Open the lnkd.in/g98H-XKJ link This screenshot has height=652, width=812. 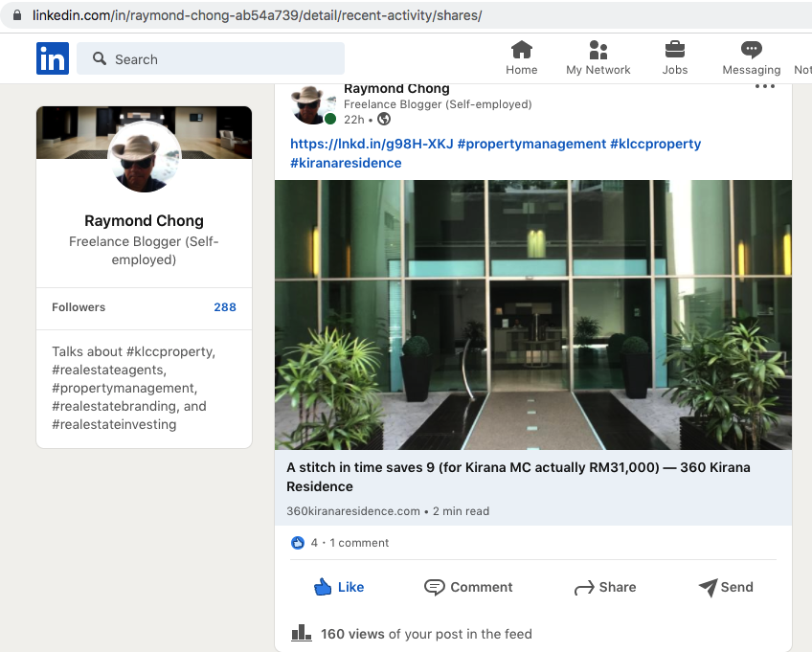pyautogui.click(x=372, y=144)
